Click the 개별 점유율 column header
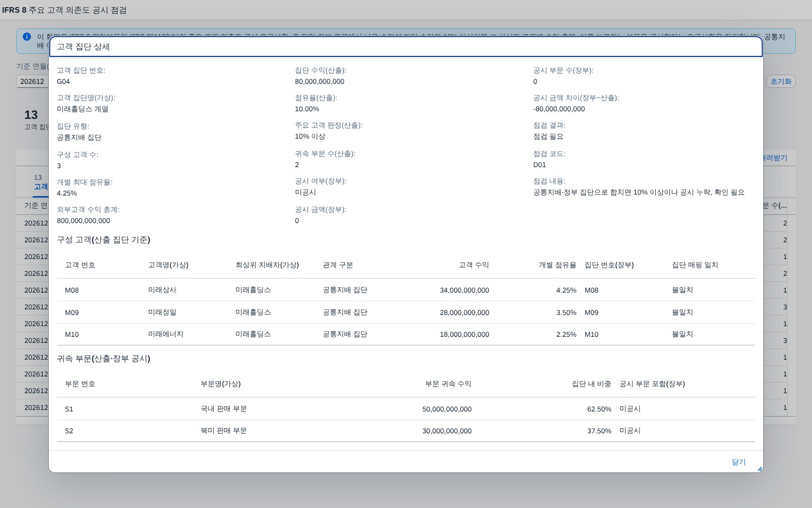 pos(558,265)
